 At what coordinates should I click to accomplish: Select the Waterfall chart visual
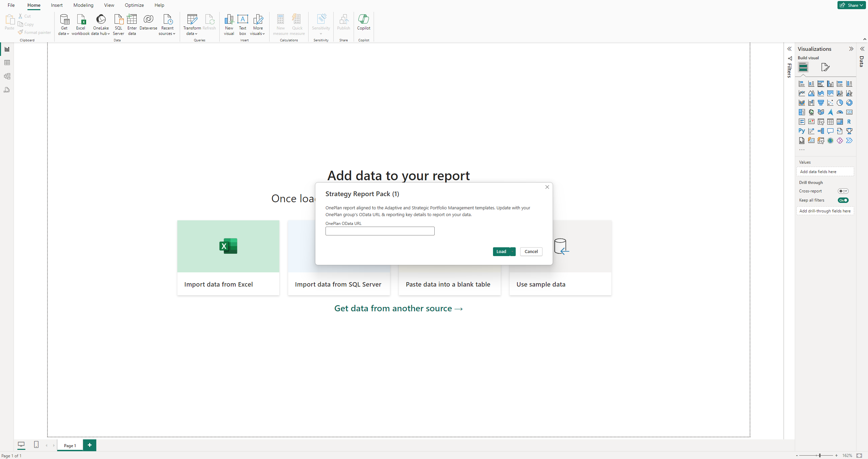[811, 103]
